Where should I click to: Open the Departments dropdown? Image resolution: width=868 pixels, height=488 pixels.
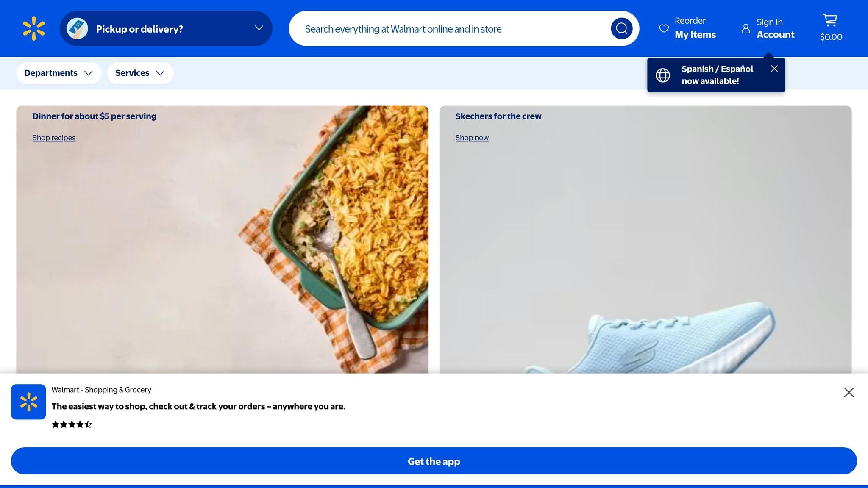click(x=59, y=73)
